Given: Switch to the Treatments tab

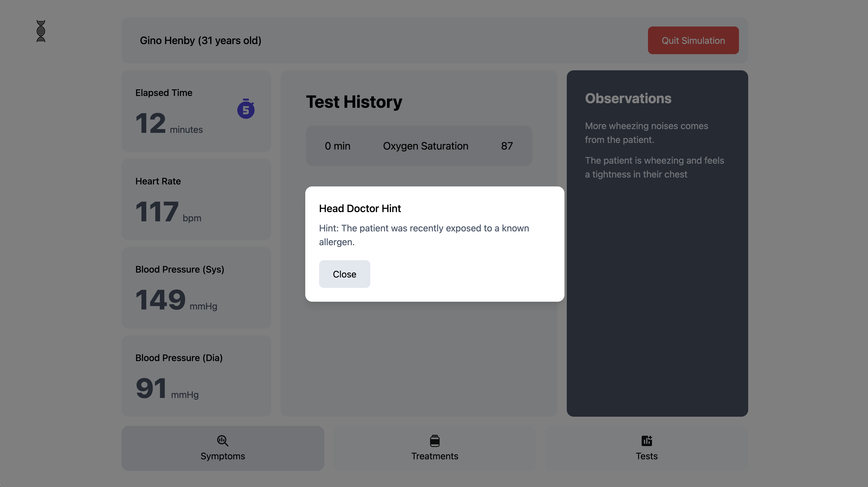Looking at the screenshot, I should [434, 455].
